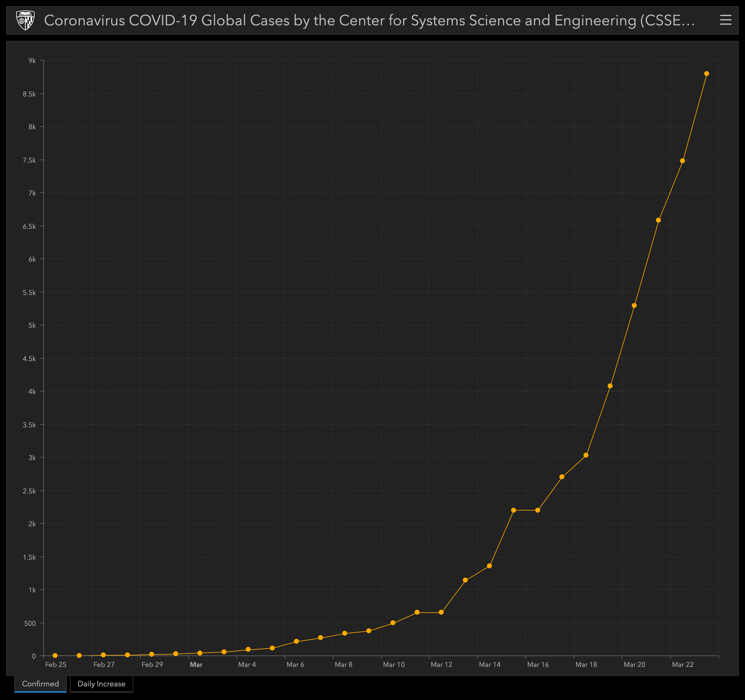Switch to the Daily Increase tab

point(101,684)
